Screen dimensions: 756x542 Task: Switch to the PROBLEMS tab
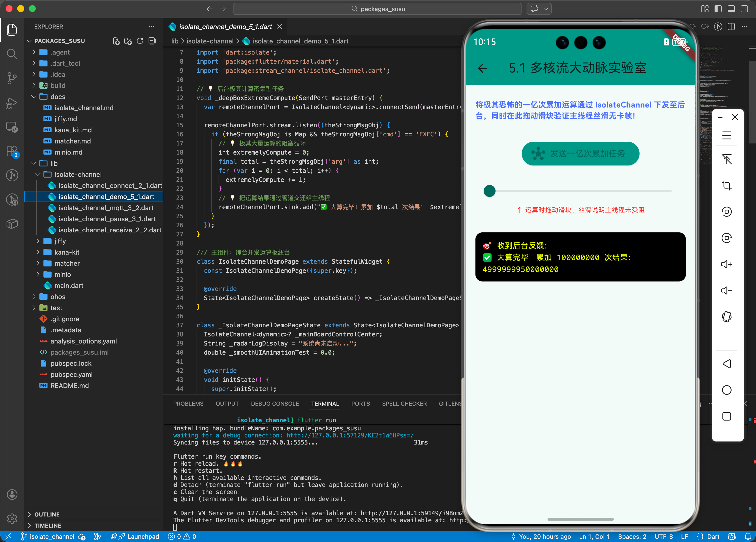coord(188,403)
